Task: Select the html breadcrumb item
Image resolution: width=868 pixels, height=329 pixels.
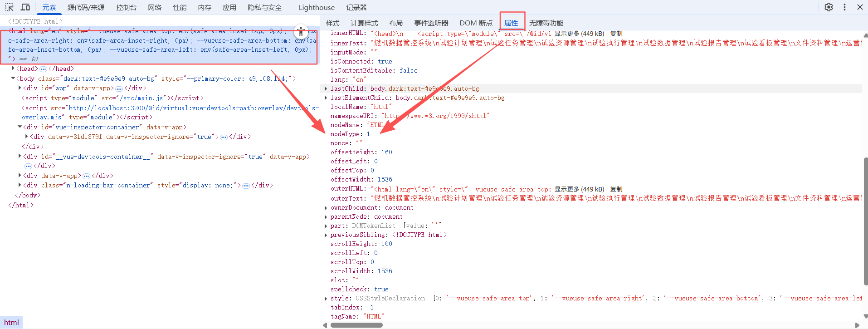Action: click(x=11, y=322)
